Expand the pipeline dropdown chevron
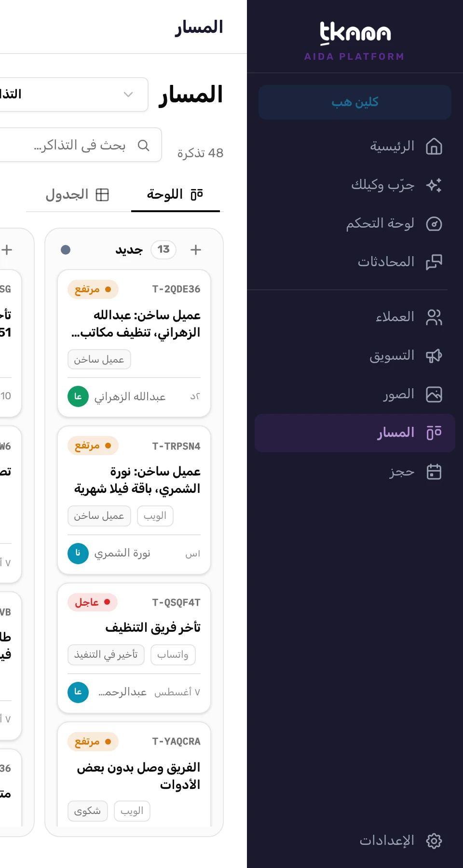This screenshot has height=868, width=463. pyautogui.click(x=128, y=95)
